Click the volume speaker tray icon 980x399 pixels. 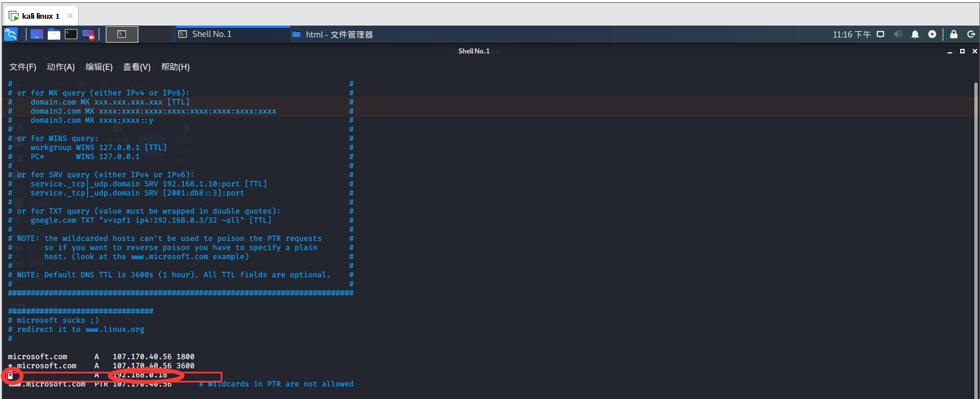[898, 34]
